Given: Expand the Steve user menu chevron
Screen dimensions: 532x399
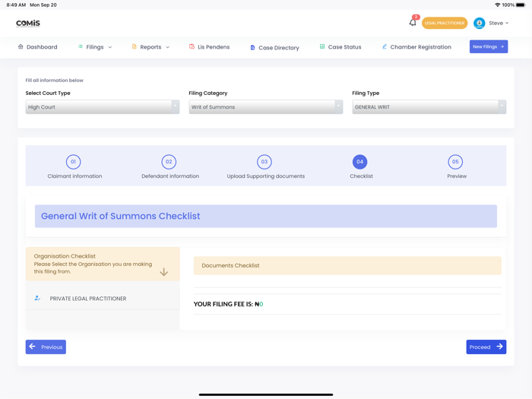Looking at the screenshot, I should (507, 23).
